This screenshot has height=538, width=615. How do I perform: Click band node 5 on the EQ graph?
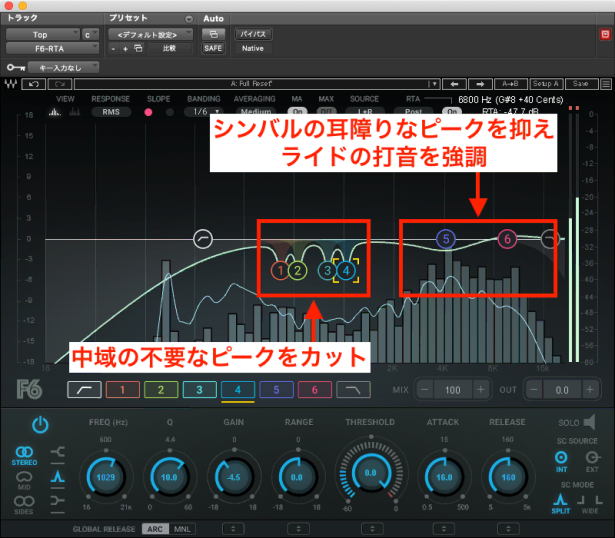coord(446,239)
